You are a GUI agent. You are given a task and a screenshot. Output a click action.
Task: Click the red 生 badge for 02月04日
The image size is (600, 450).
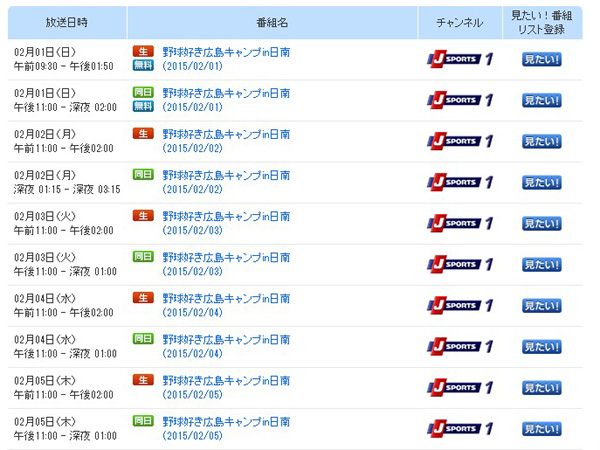pyautogui.click(x=143, y=298)
